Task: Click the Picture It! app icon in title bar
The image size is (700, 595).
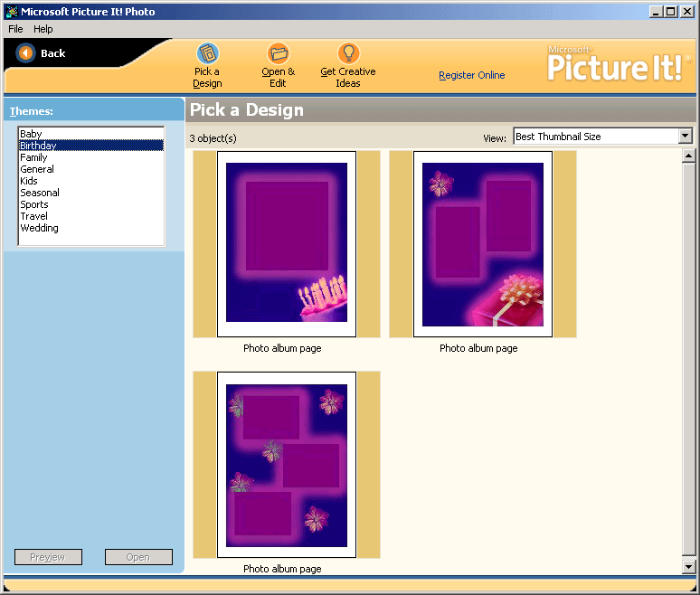Action: coord(11,12)
